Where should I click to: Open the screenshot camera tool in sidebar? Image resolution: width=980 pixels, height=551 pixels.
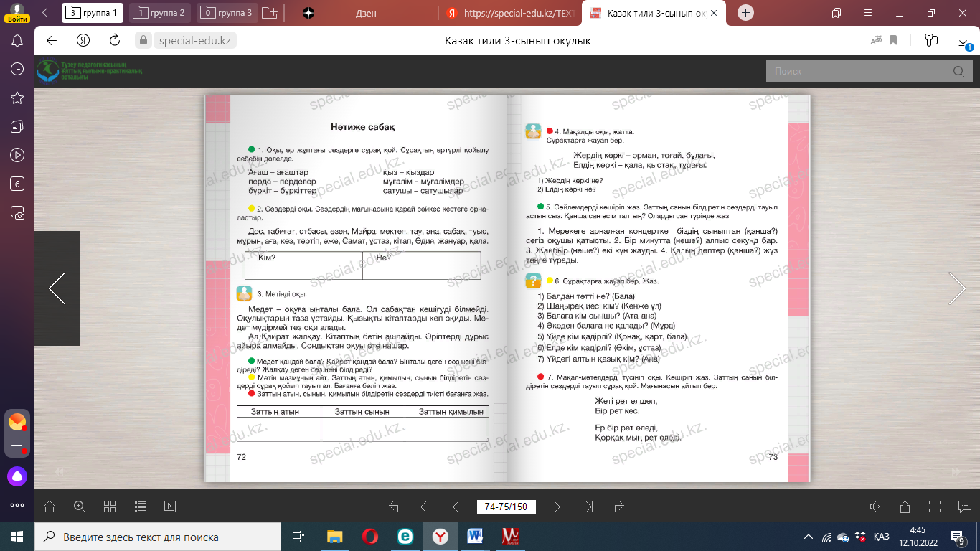[17, 212]
